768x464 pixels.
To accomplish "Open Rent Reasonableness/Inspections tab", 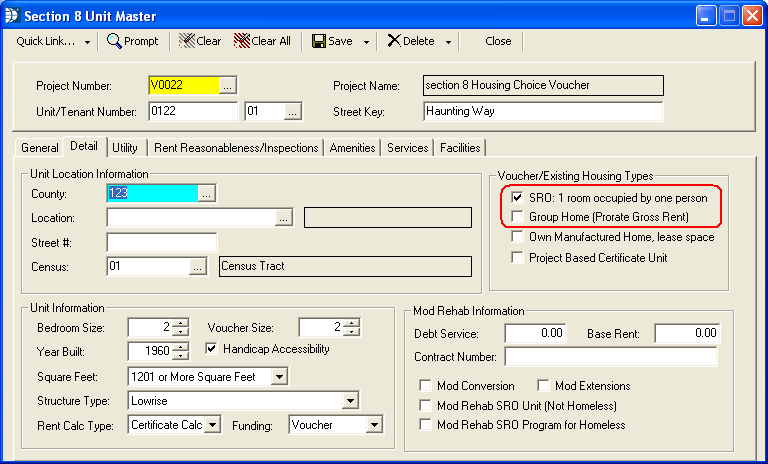I will point(236,148).
